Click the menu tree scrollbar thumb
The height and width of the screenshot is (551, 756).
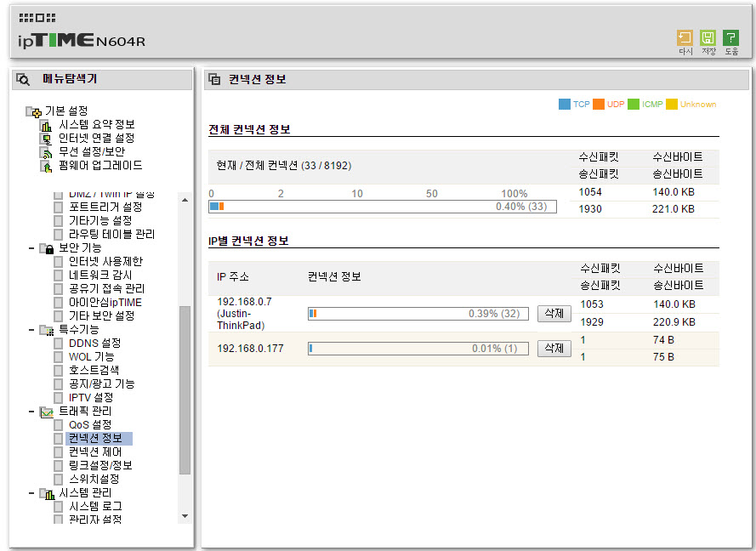tap(185, 390)
